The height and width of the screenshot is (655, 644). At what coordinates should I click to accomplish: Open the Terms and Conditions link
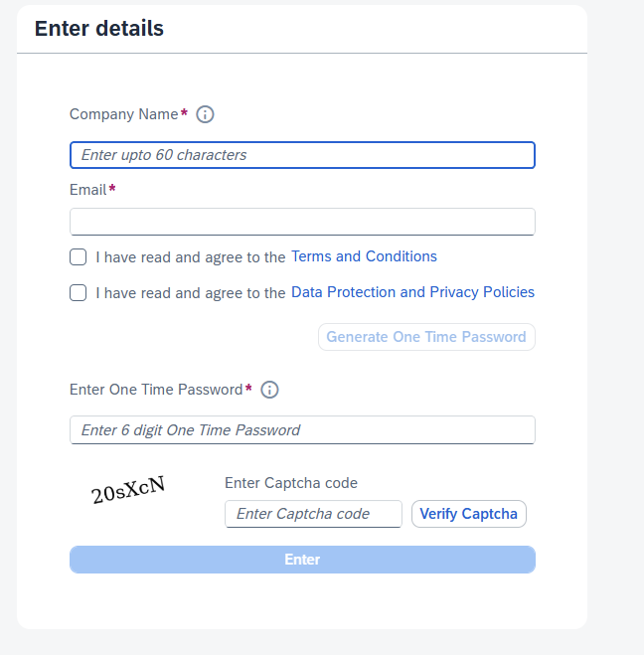click(364, 256)
